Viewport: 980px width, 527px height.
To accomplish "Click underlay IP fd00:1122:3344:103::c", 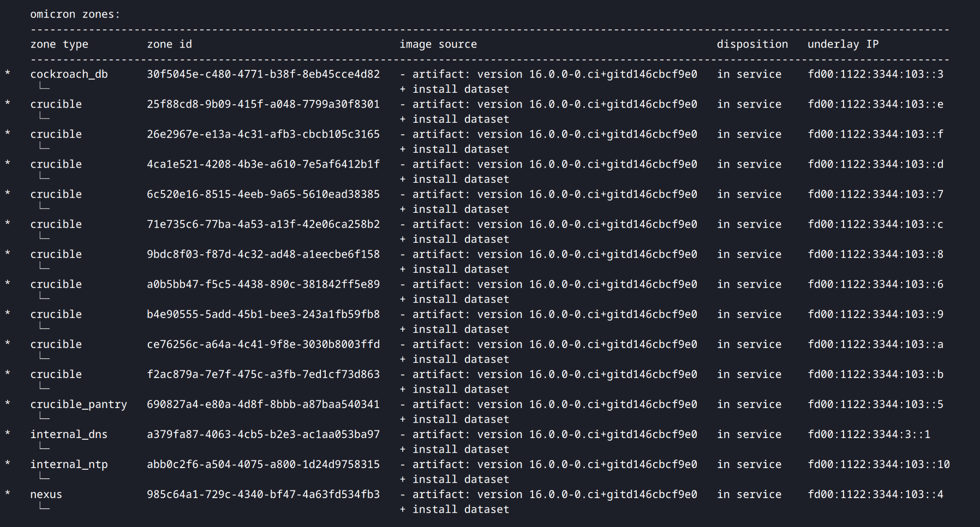I will tap(876, 224).
